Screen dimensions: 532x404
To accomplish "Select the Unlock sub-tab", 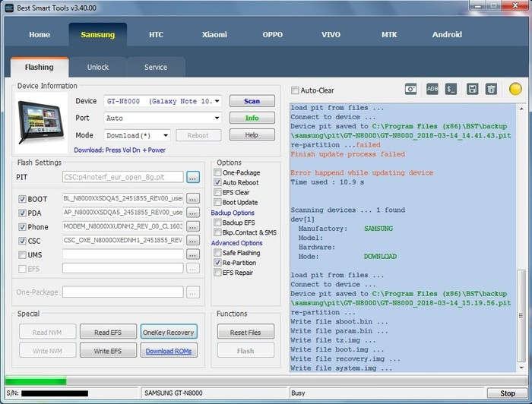I will (x=98, y=67).
